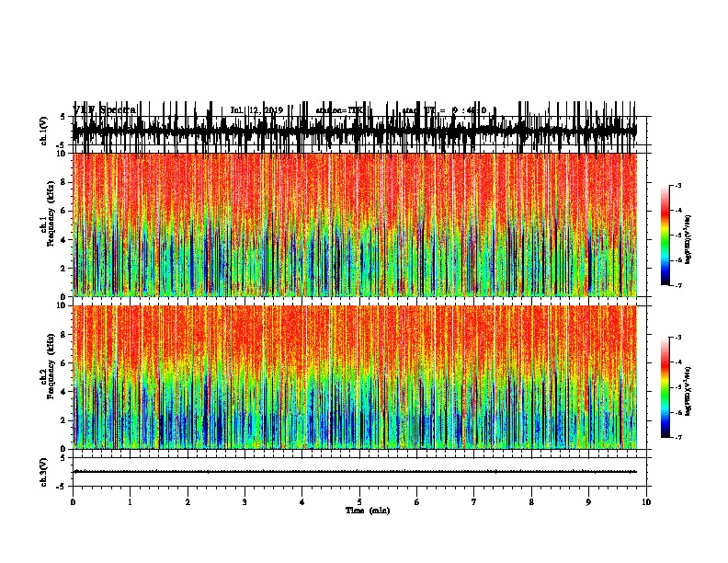Click the ch.1 colorbar log(PSD) unit label

(x=688, y=239)
